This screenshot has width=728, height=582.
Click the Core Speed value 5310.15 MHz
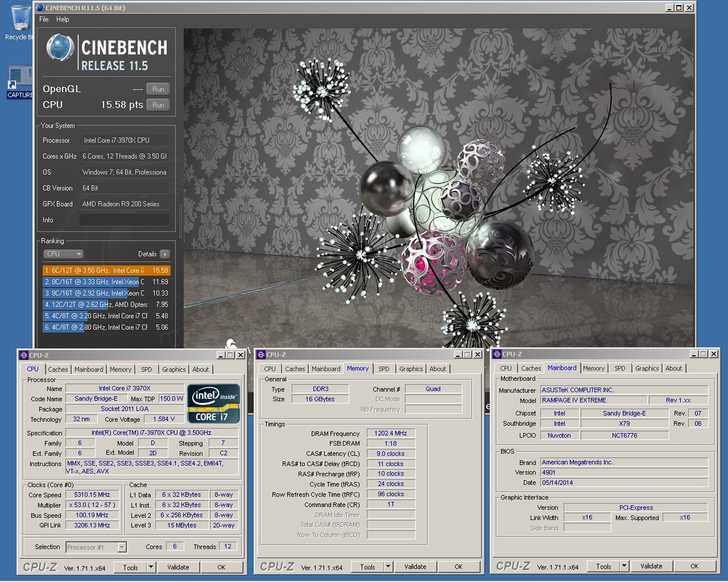click(x=92, y=495)
